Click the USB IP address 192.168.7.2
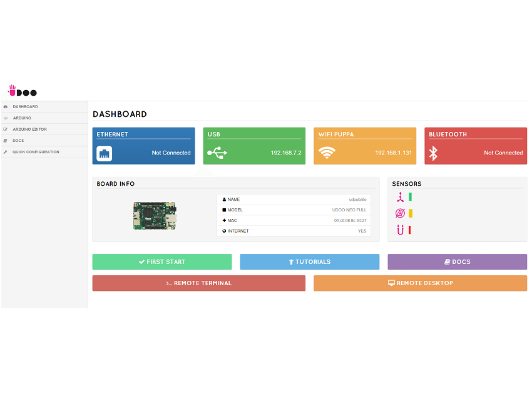 (286, 153)
